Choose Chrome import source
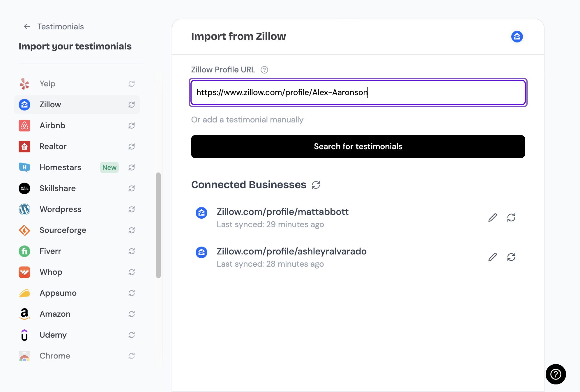This screenshot has width=580, height=392. tap(77, 356)
